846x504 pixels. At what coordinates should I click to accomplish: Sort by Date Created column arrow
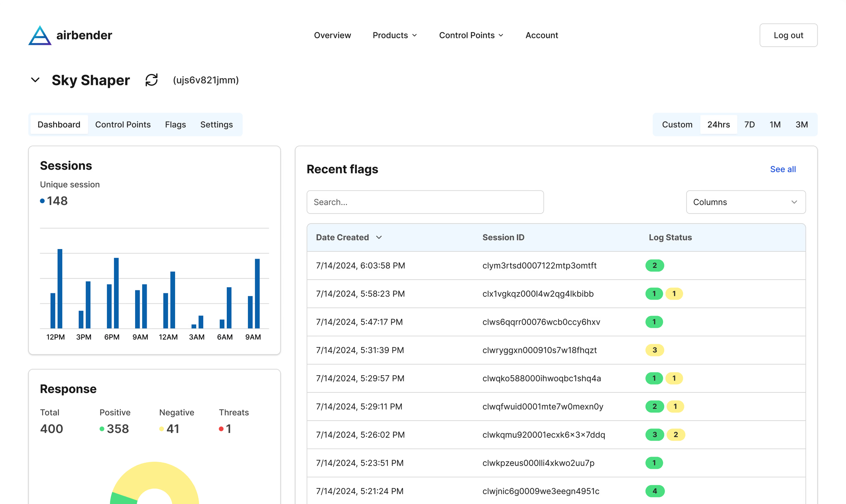[x=379, y=238]
